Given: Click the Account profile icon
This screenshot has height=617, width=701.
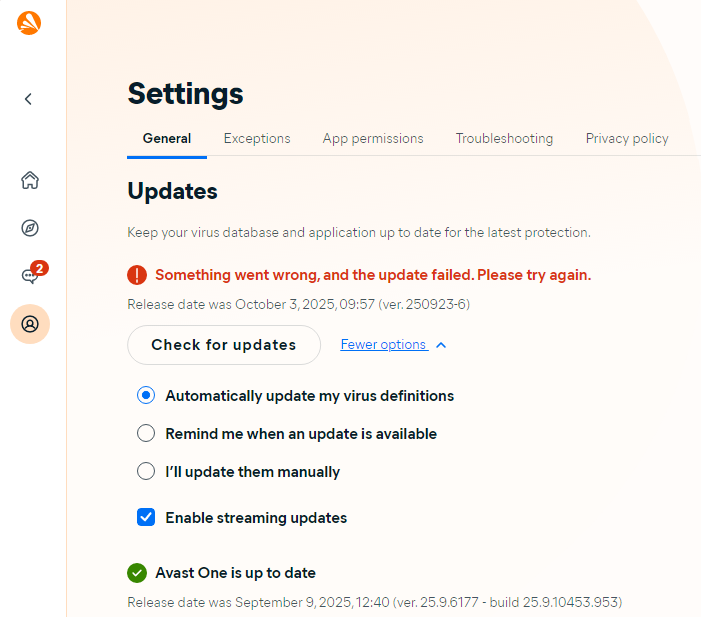Looking at the screenshot, I should click(x=30, y=324).
